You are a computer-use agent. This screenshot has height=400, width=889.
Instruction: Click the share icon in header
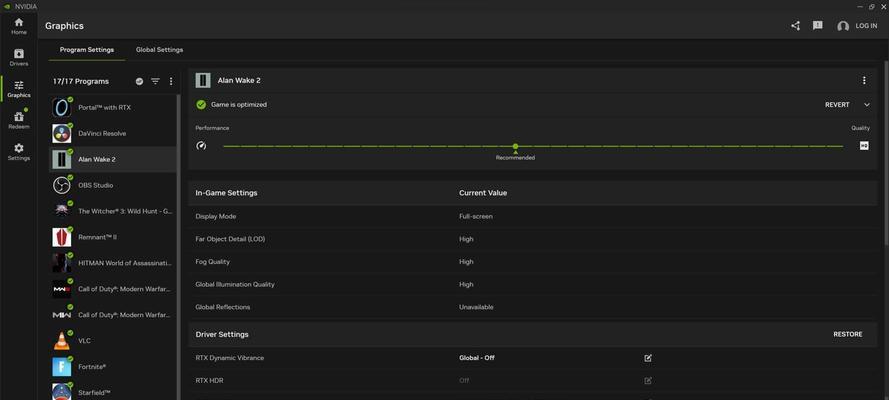(x=795, y=26)
